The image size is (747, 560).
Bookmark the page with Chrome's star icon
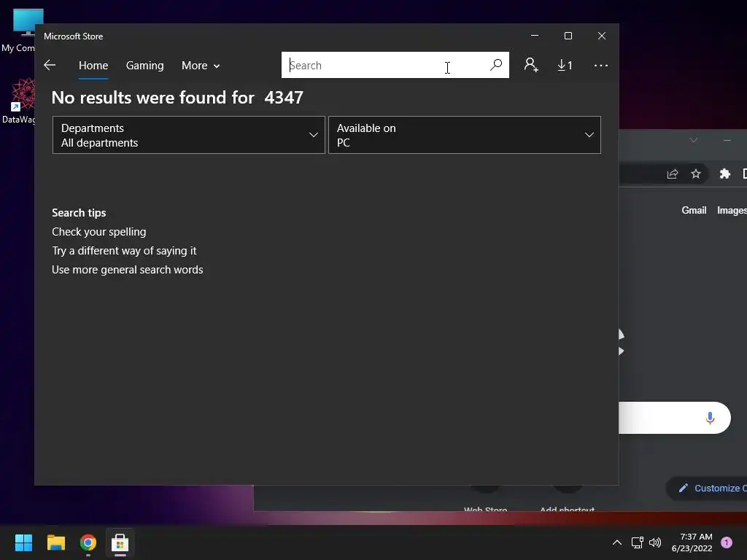coord(696,174)
